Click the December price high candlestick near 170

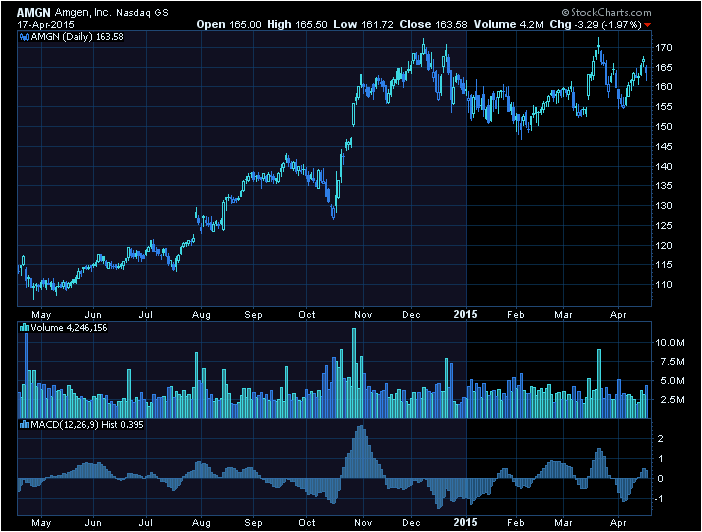tap(424, 48)
